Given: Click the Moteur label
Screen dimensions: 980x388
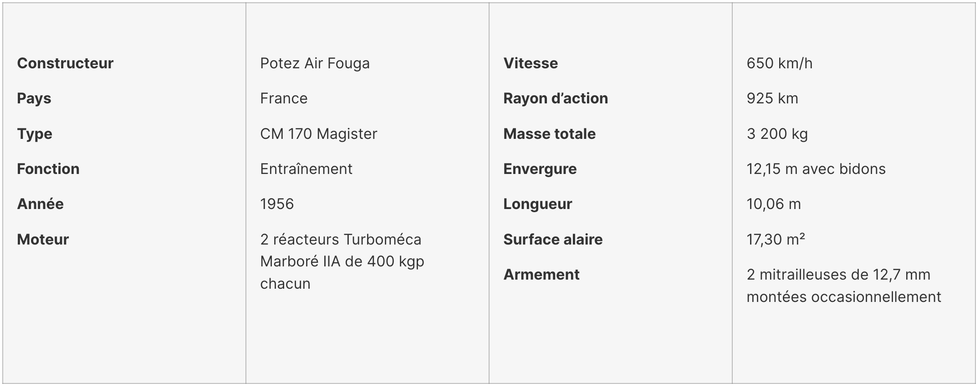Looking at the screenshot, I should click(43, 240).
